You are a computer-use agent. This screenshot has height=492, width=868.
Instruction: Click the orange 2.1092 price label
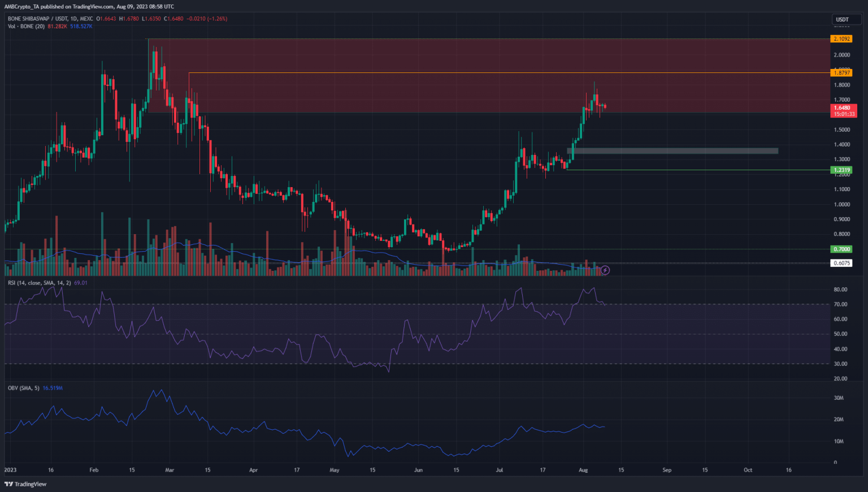(x=841, y=39)
